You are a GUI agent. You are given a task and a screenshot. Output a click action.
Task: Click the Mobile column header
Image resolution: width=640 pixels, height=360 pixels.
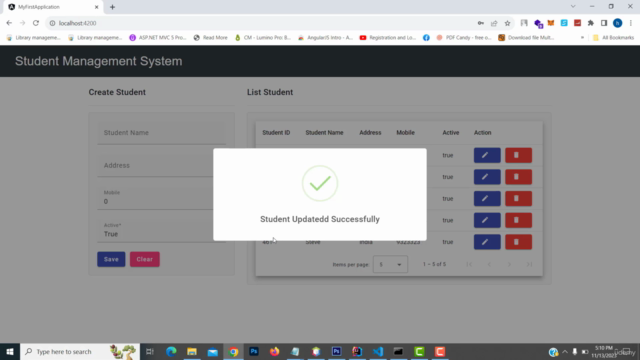click(405, 133)
